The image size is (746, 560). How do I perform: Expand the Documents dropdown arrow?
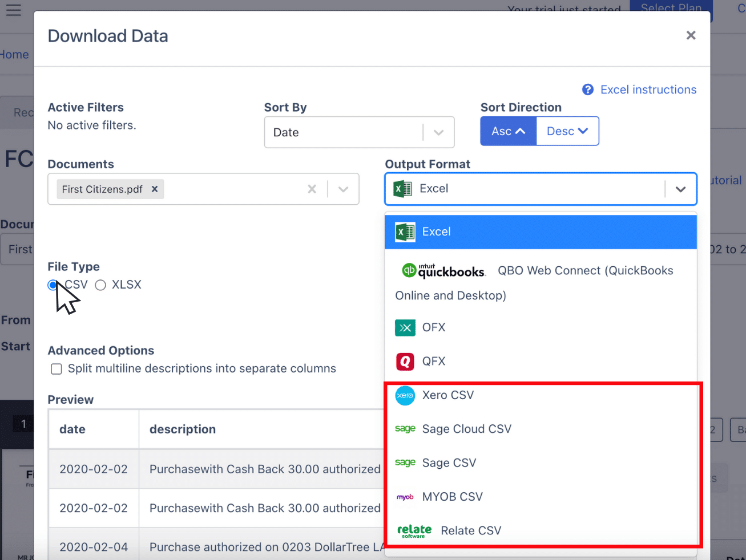343,189
